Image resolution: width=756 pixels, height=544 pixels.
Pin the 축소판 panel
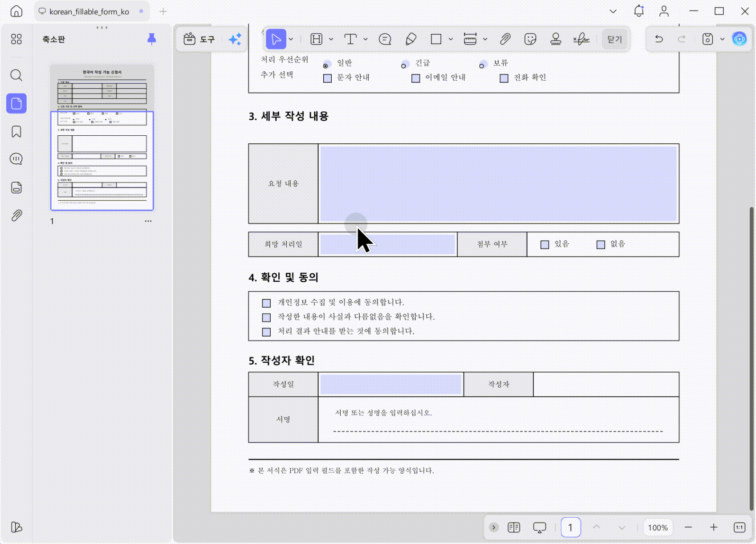(x=152, y=39)
